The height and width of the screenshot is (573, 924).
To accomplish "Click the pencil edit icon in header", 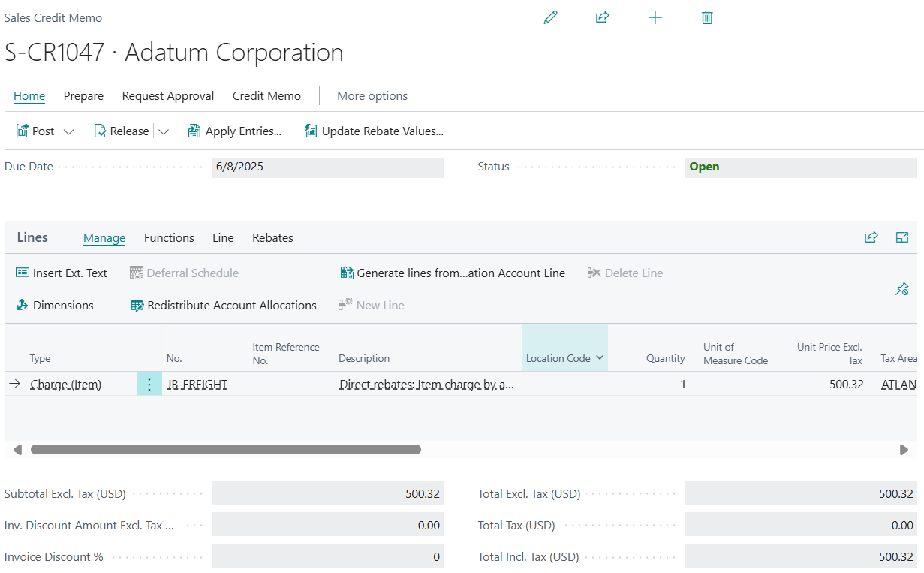I will (551, 17).
